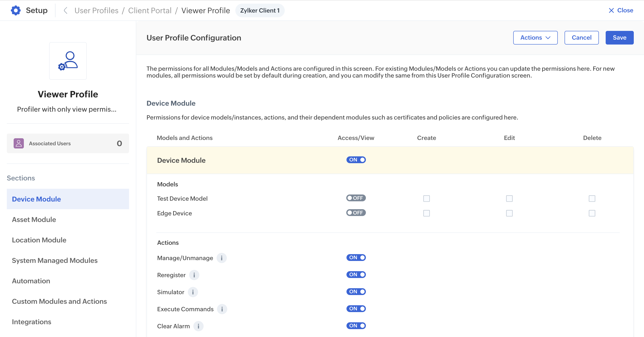
Task: Click the back chevron arrow
Action: pos(66,10)
